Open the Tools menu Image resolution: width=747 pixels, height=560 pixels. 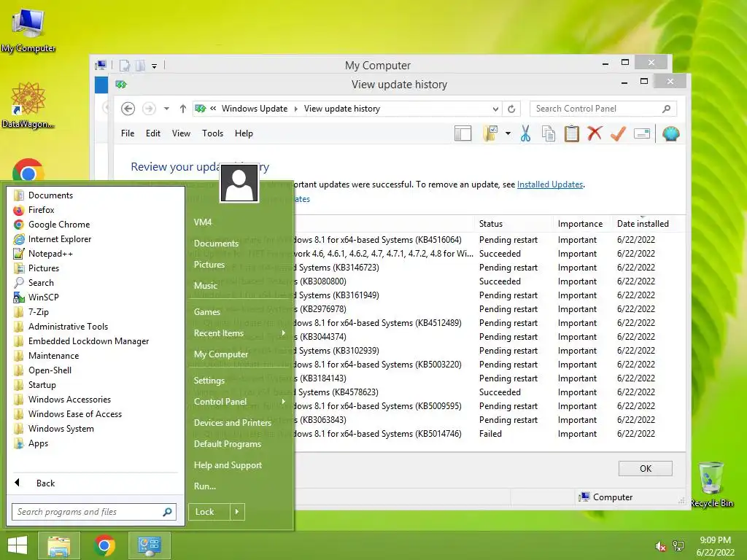[x=212, y=134]
